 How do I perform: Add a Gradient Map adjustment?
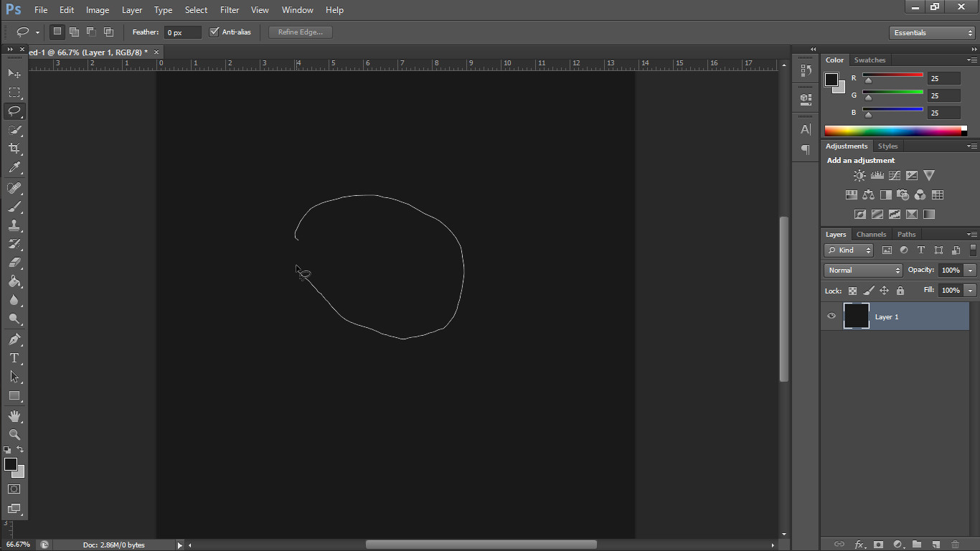[929, 214]
